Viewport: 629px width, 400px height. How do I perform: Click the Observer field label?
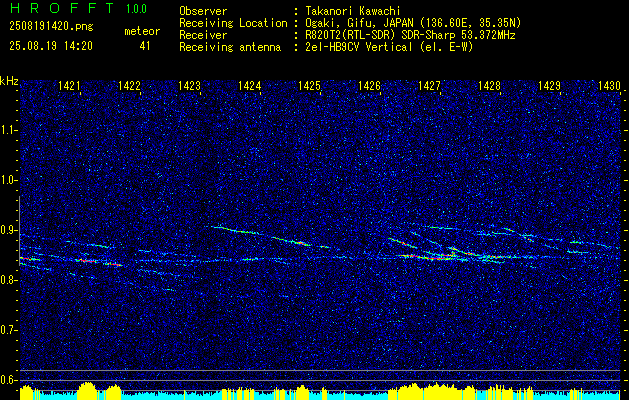203,11
